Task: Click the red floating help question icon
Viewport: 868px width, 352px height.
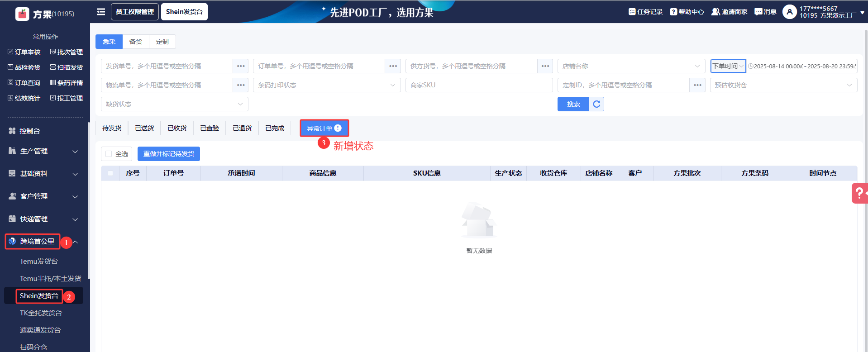Action: click(x=858, y=193)
